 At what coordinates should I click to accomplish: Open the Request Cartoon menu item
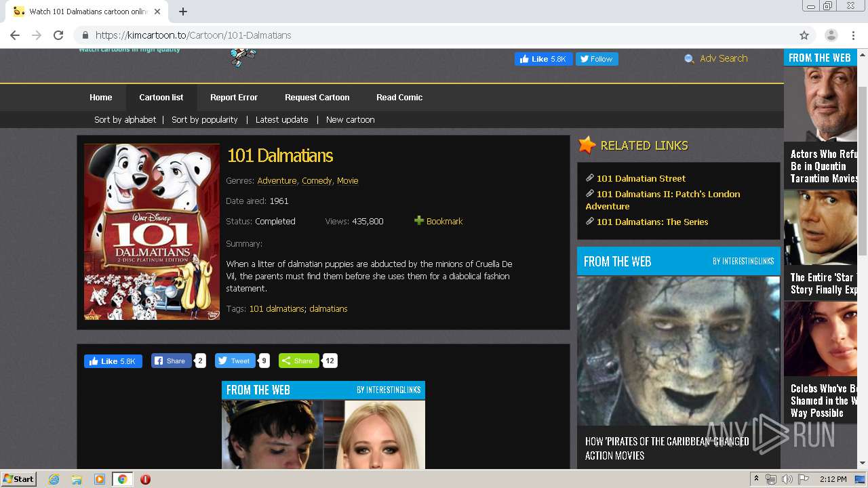[317, 98]
